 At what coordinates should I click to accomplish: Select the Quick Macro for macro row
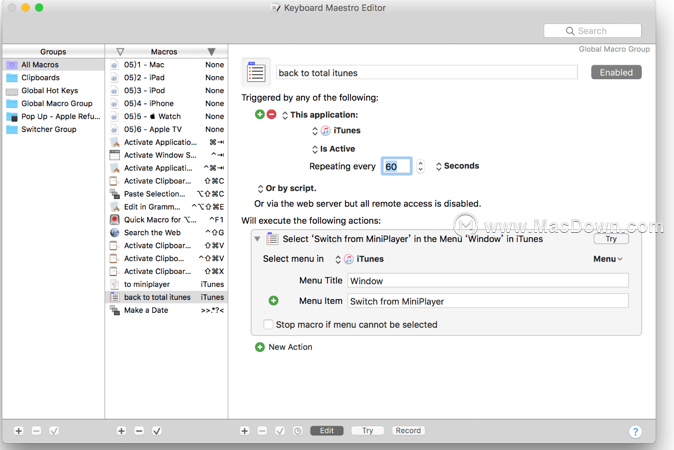pyautogui.click(x=166, y=220)
